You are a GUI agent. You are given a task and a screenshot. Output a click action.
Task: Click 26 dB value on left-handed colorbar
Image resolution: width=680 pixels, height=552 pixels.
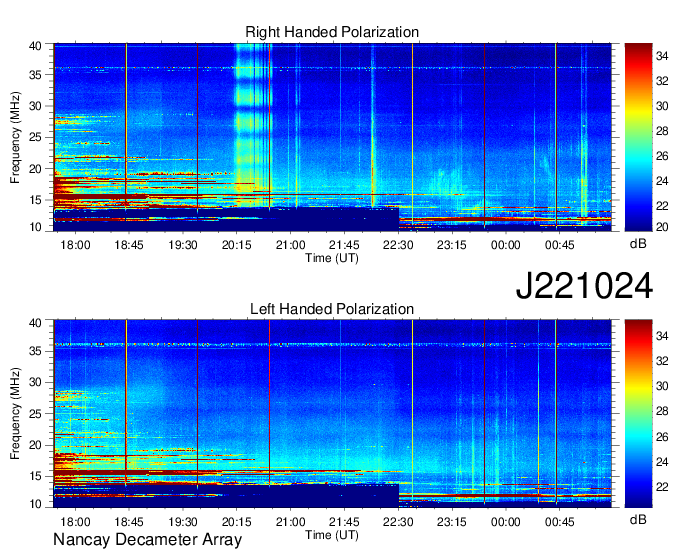(x=662, y=437)
